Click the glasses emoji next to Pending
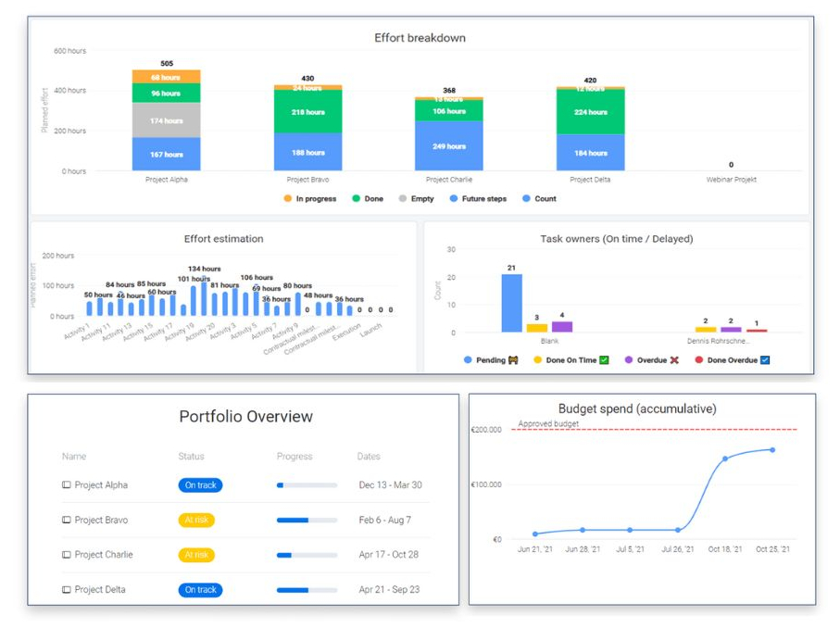840x628 pixels. 513,360
